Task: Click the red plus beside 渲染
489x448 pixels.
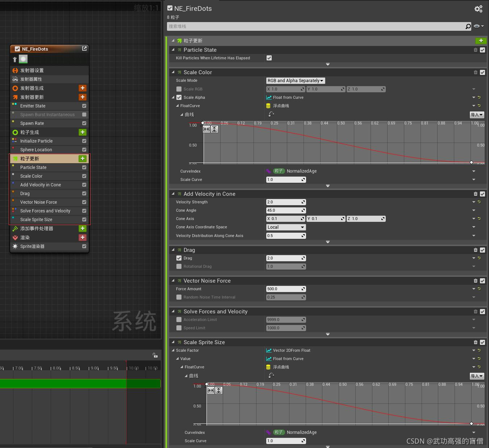Action: [83, 237]
